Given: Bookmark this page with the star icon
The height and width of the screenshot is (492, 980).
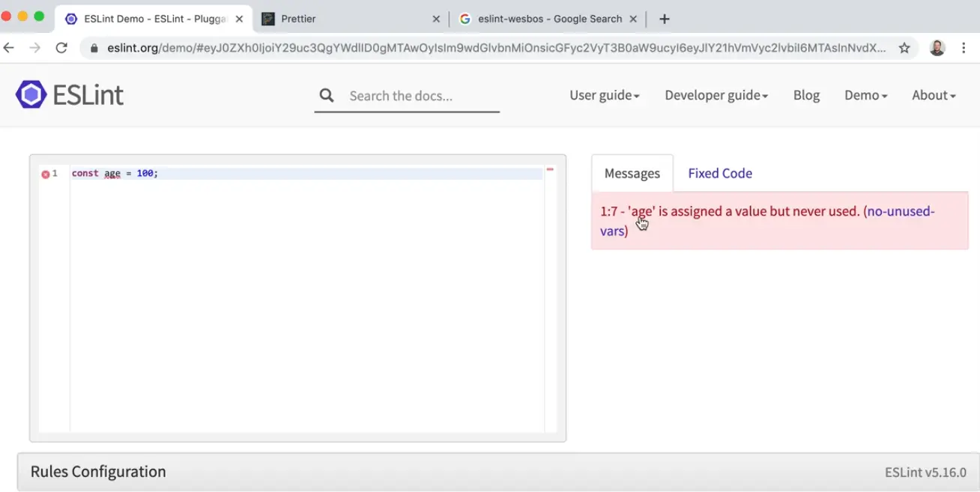Looking at the screenshot, I should [x=904, y=48].
